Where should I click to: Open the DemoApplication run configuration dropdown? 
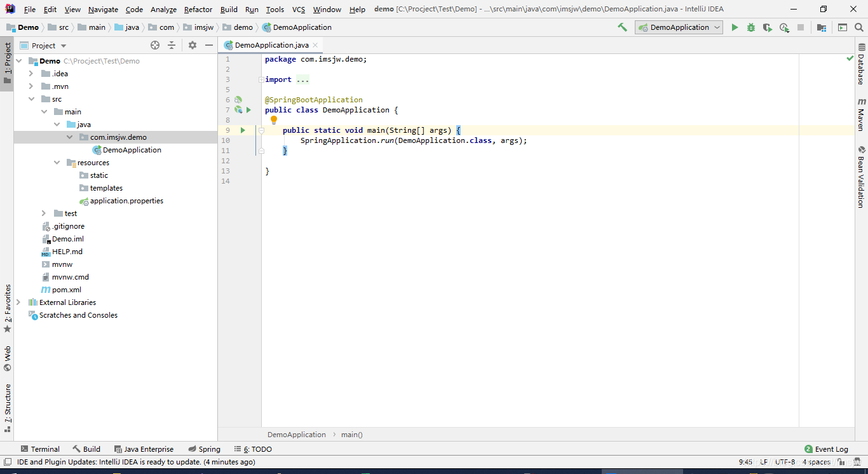pos(679,27)
